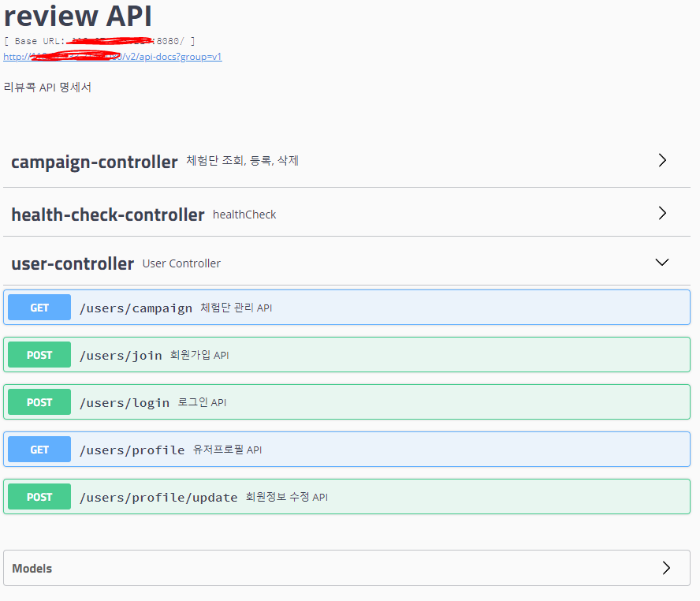Collapse the user-controller section chevron

[x=662, y=262]
